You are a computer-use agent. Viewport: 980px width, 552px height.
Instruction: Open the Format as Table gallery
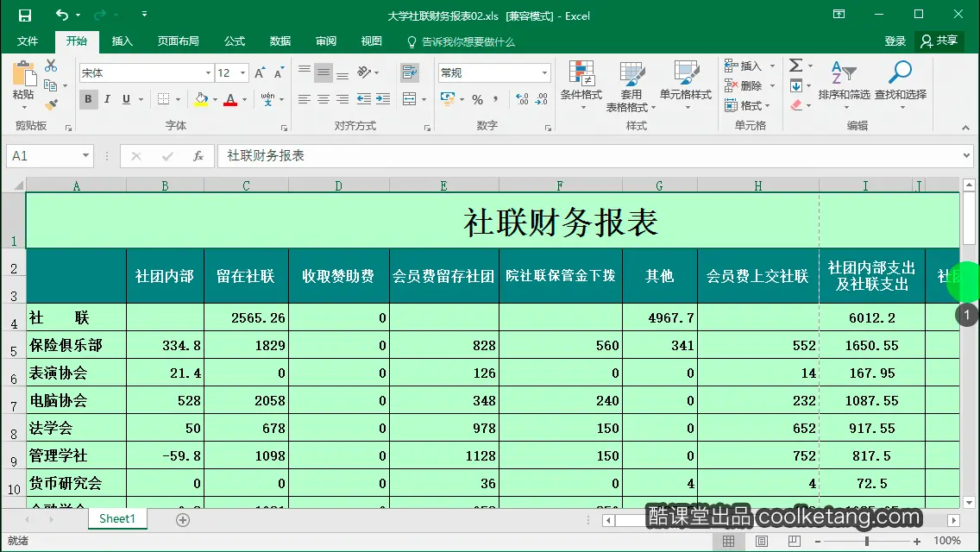click(x=631, y=87)
